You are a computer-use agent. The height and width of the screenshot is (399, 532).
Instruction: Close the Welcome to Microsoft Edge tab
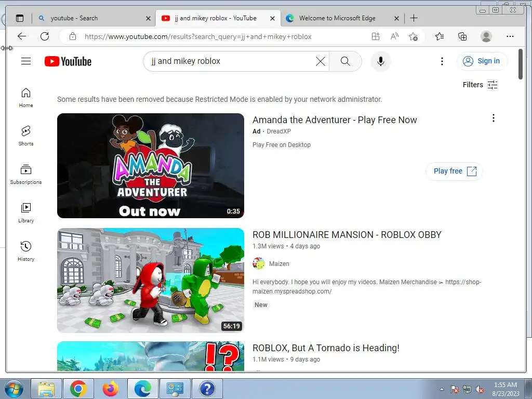tap(396, 18)
